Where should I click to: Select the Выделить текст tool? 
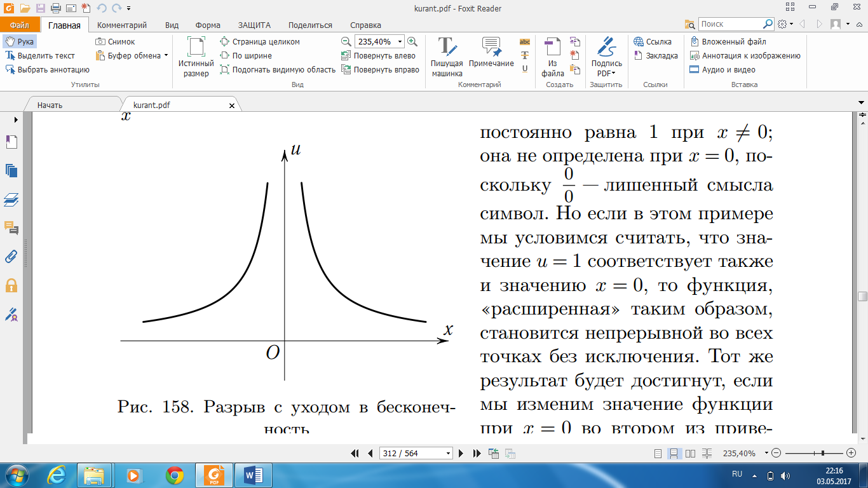pyautogui.click(x=40, y=55)
